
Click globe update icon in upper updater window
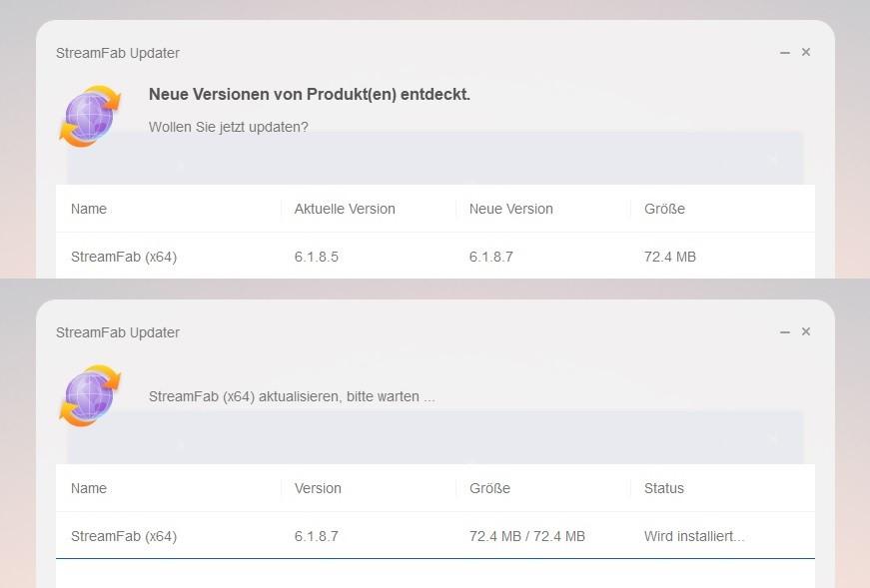90,117
